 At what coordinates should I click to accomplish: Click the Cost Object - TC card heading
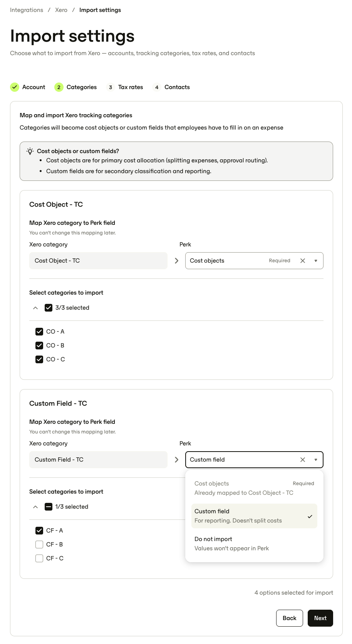coord(56,204)
